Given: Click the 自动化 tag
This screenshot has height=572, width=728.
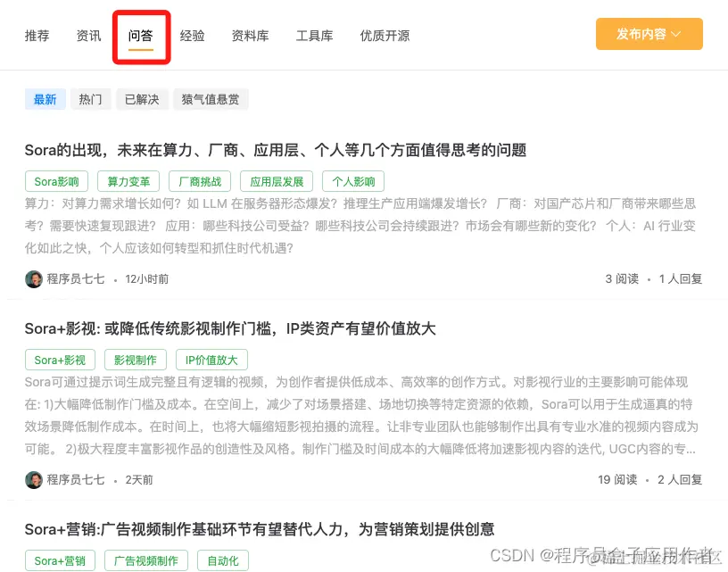Looking at the screenshot, I should (x=223, y=560).
